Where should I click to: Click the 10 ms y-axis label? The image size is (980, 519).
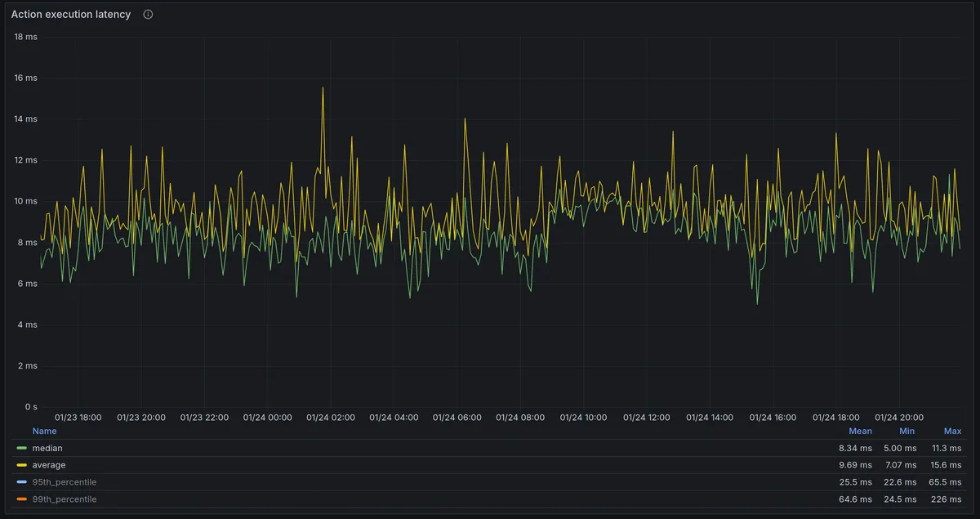[25, 201]
